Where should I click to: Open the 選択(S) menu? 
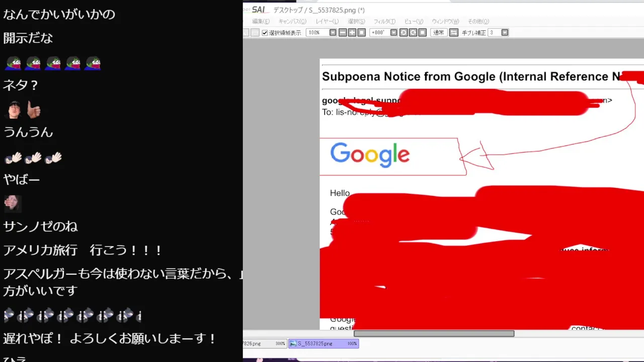point(356,21)
